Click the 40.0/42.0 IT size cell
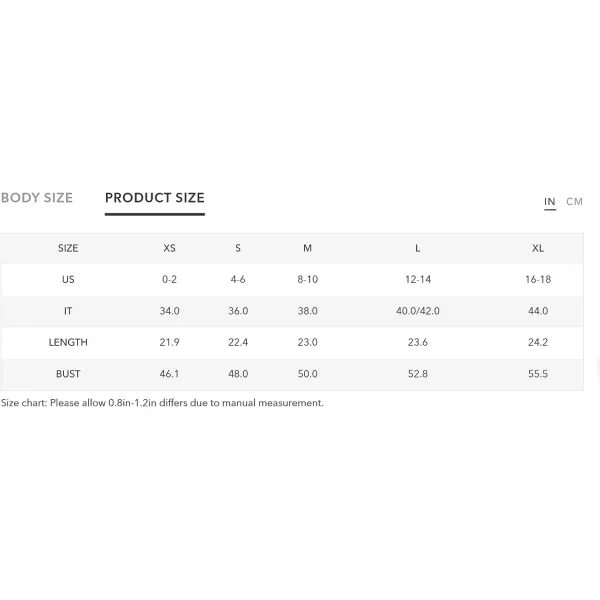This screenshot has width=600, height=600. pyautogui.click(x=417, y=311)
